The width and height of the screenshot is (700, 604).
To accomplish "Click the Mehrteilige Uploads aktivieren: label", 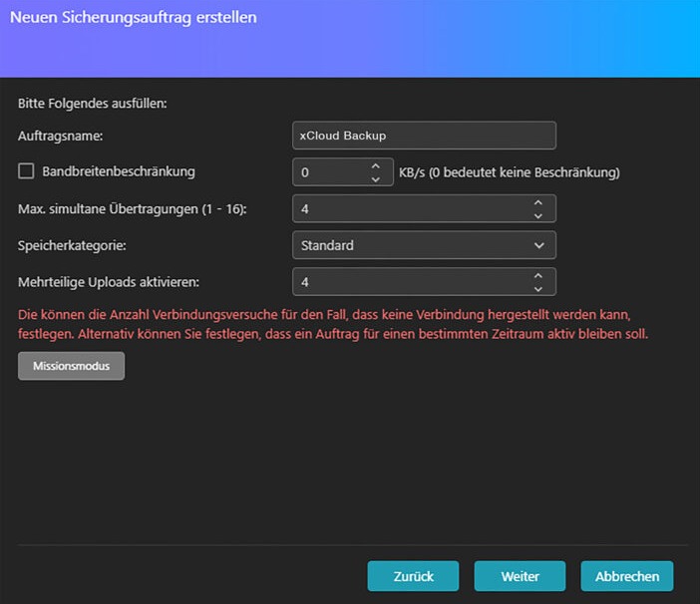I will click(x=109, y=282).
